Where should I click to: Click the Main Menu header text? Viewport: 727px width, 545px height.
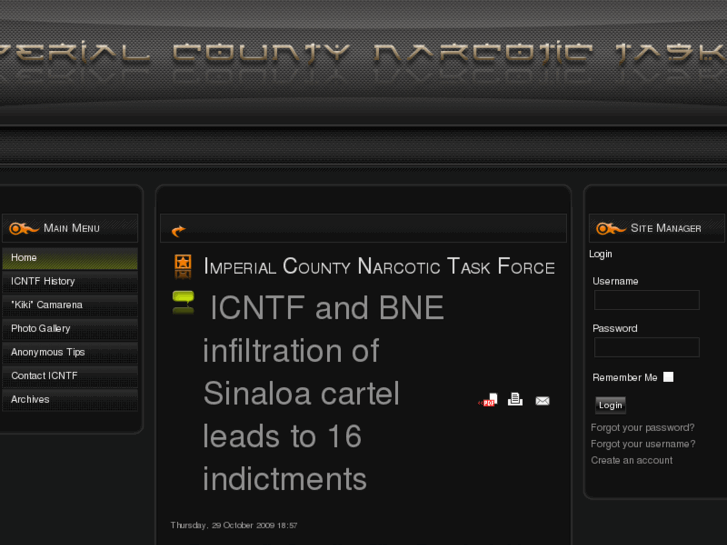point(71,228)
